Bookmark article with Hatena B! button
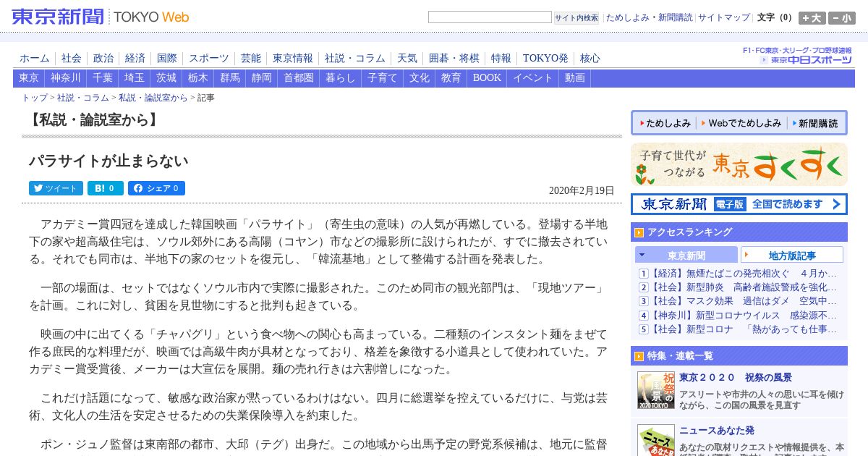Viewport: 868px width, 456px height. pyautogui.click(x=106, y=188)
